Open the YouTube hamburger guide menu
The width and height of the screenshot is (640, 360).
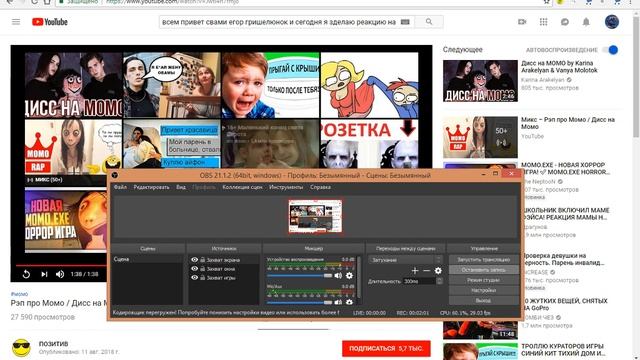16,22
